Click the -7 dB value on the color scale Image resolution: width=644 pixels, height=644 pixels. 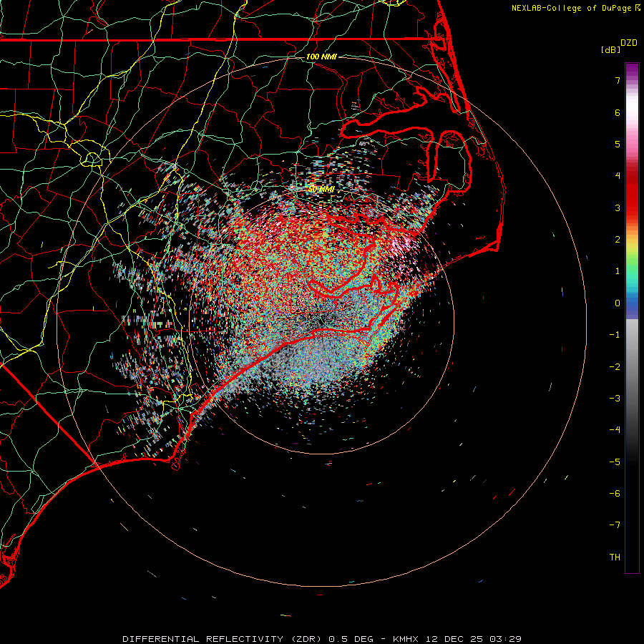pos(615,525)
